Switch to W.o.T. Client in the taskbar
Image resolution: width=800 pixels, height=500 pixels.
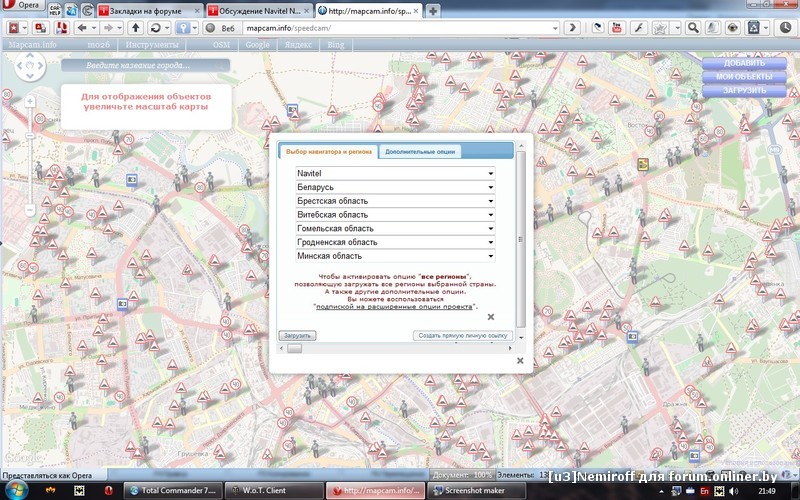[x=274, y=490]
